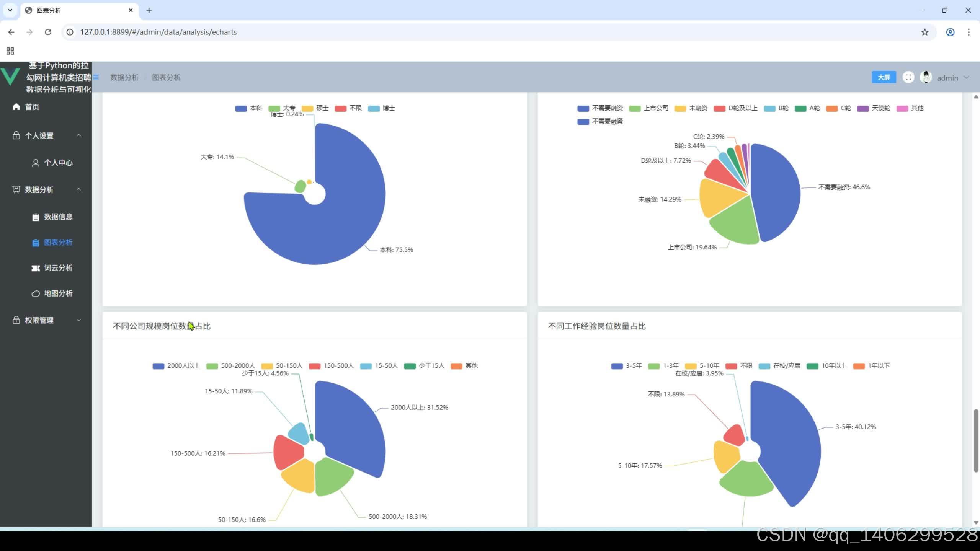Toggle the 2000人以上 legend series
The width and height of the screenshot is (980, 551).
coord(176,366)
